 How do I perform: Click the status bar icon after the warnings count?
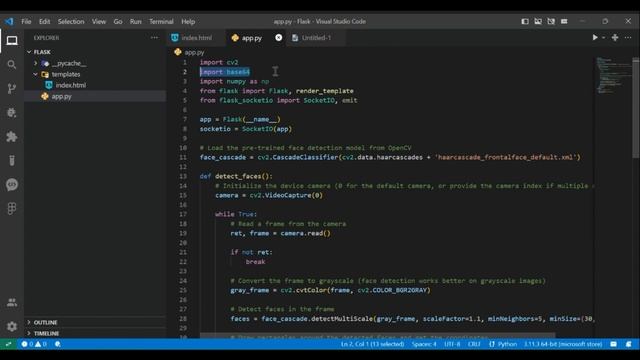tap(58, 344)
